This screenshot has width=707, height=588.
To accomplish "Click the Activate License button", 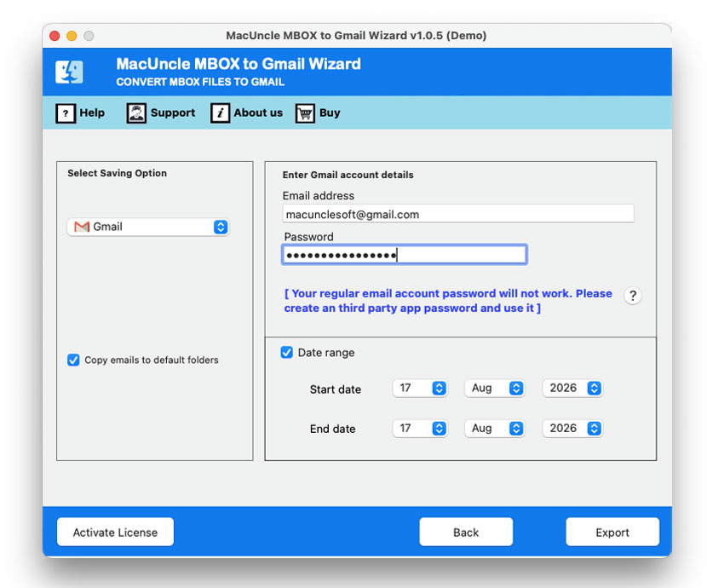I will (x=116, y=532).
